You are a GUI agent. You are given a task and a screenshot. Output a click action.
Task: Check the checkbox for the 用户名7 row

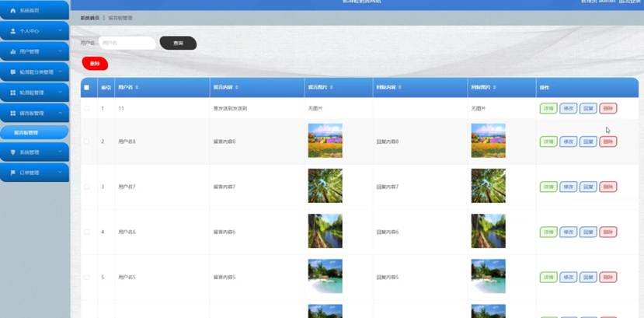[x=87, y=187]
